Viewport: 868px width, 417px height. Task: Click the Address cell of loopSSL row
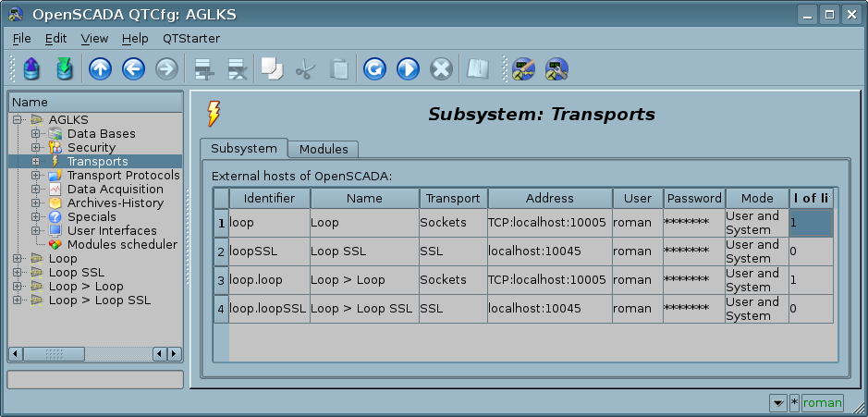549,251
